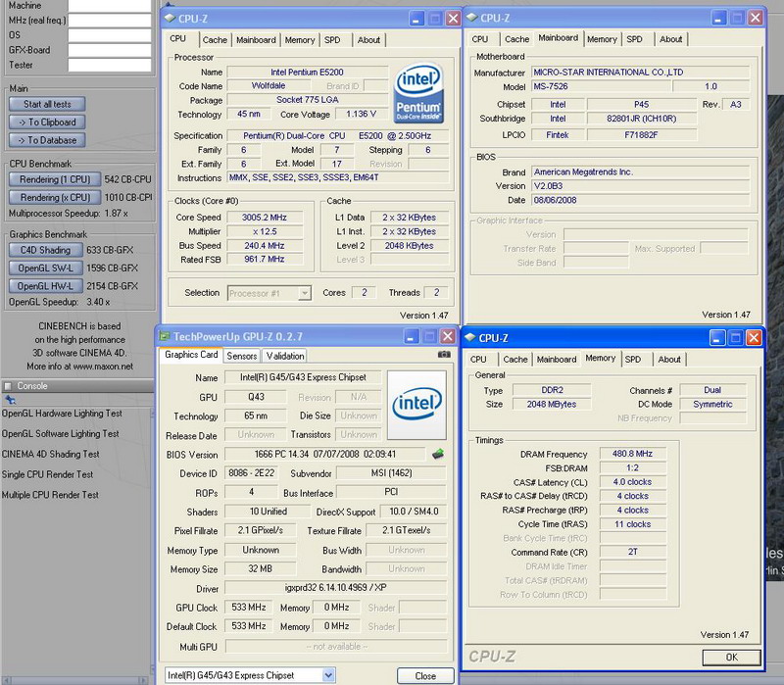Click the Tester input field
Screen dimensions: 784x685
pyautogui.click(x=109, y=65)
